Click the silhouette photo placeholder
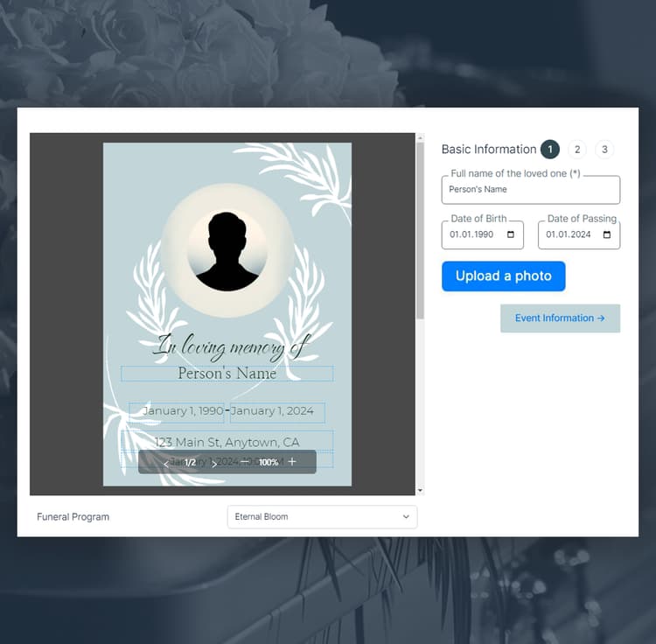The image size is (656, 644). tap(227, 250)
